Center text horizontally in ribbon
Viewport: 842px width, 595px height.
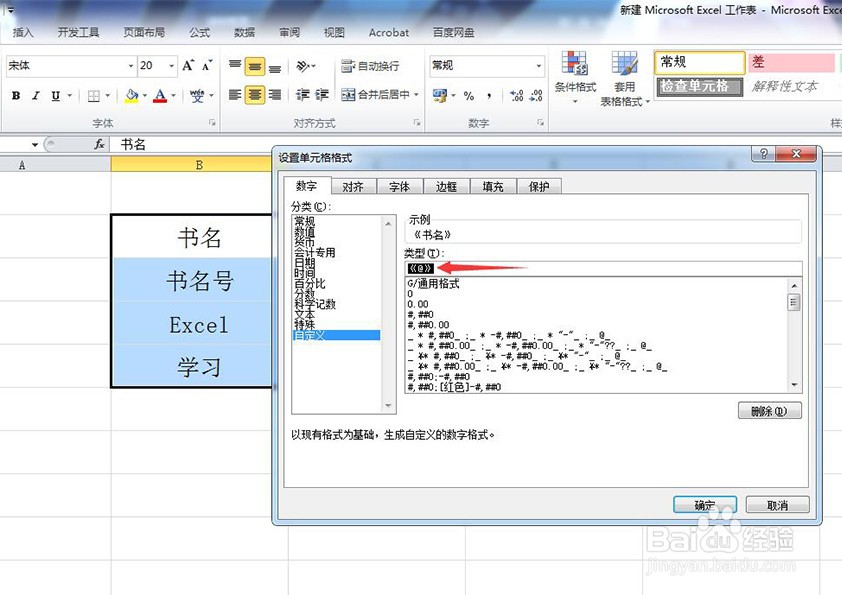point(255,95)
